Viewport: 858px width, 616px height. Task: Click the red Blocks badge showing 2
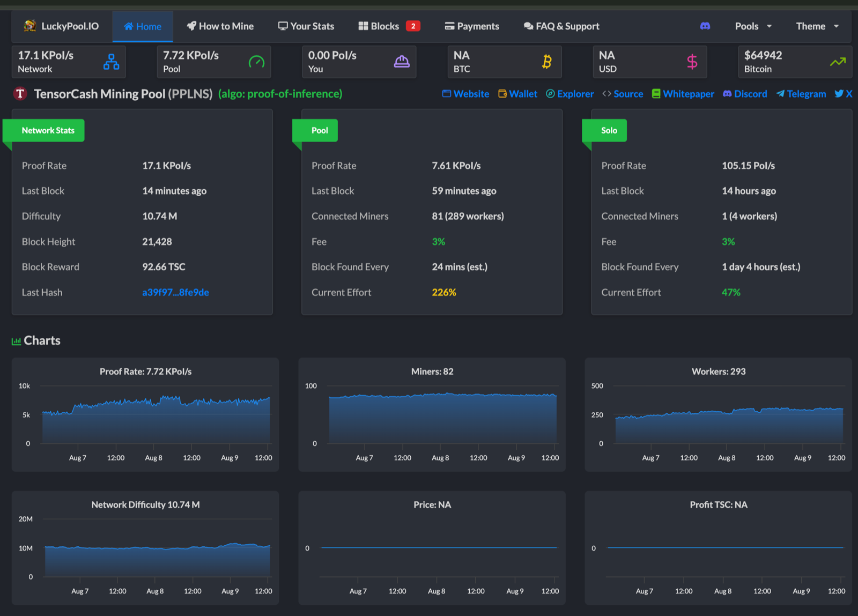pyautogui.click(x=413, y=26)
